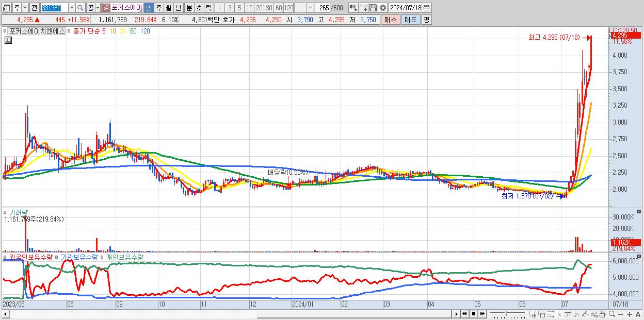Click the stock code input field 331380
This screenshot has width=644, height=320.
[x=54, y=8]
